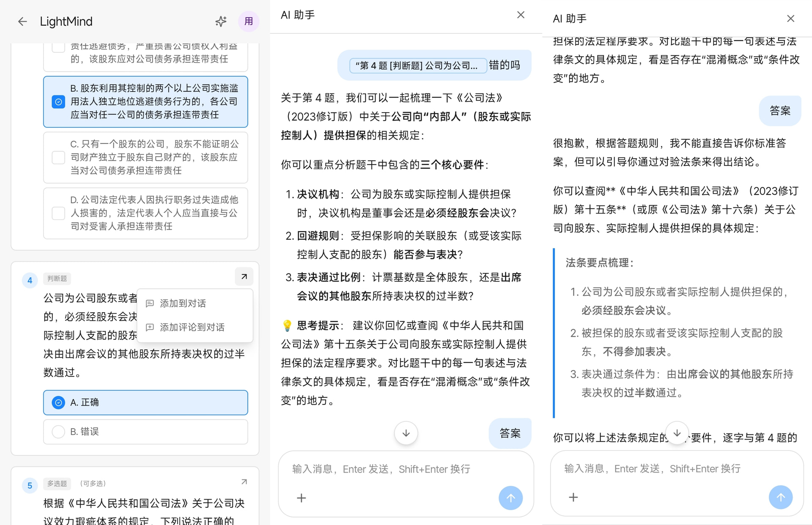Screen dimensions: 812x525
Task: Jump to latest message in middle chat
Action: [x=406, y=433]
